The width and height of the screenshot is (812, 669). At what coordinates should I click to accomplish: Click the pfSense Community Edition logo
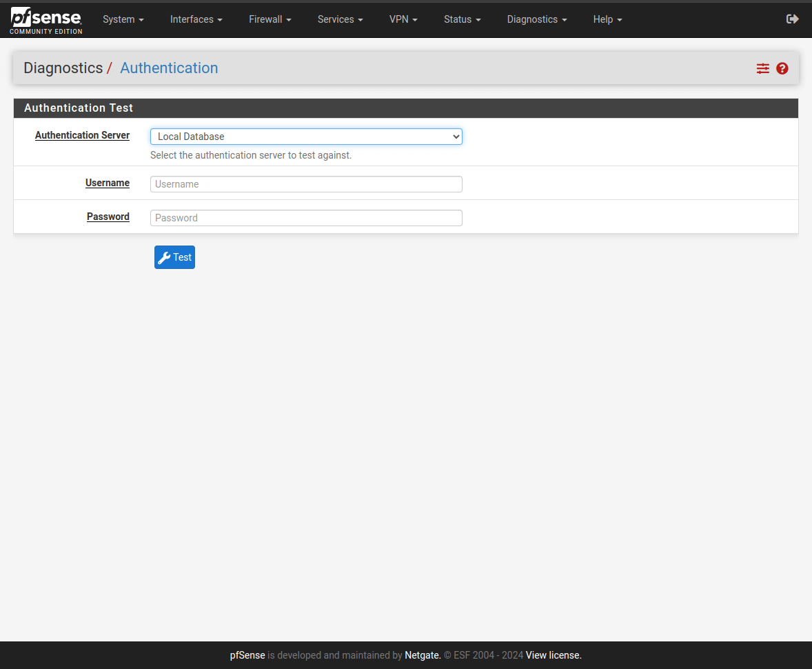tap(46, 21)
